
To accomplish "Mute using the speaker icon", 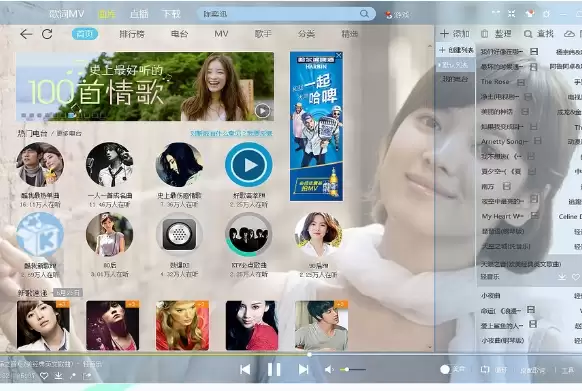I will [x=329, y=369].
